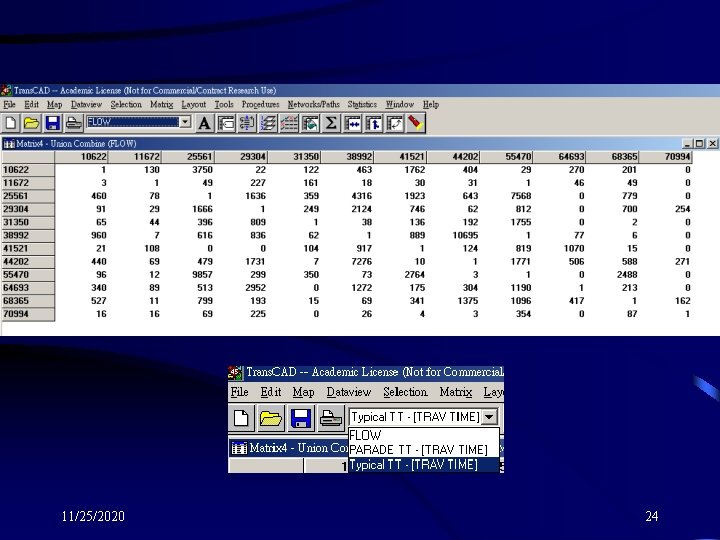Open Map menu in the Typical TT window

[304, 392]
